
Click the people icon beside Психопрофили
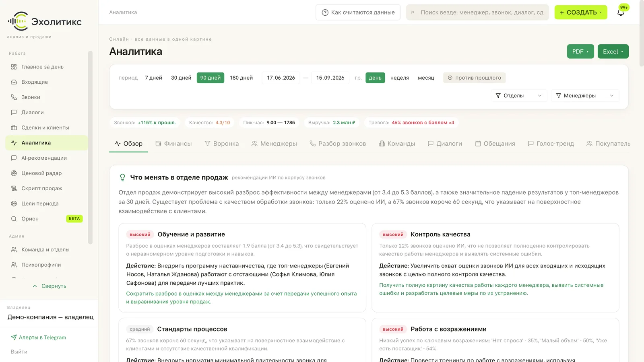(x=14, y=265)
